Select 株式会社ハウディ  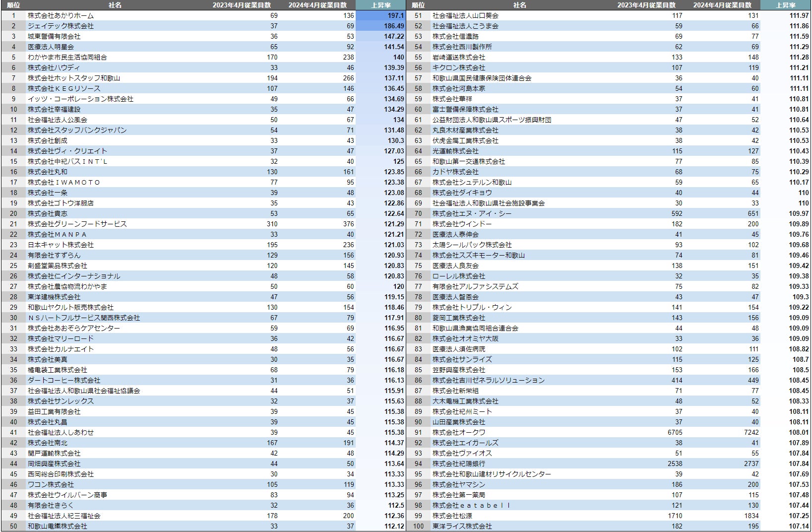point(54,67)
